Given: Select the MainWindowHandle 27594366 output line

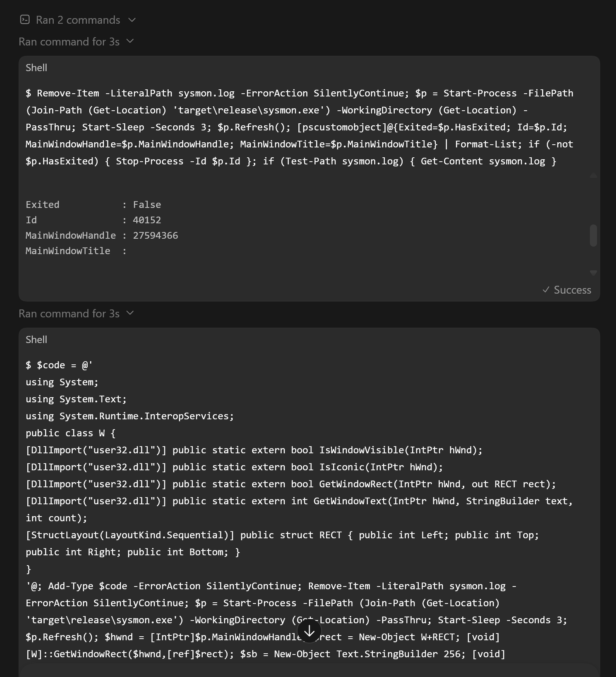Looking at the screenshot, I should [x=102, y=236].
